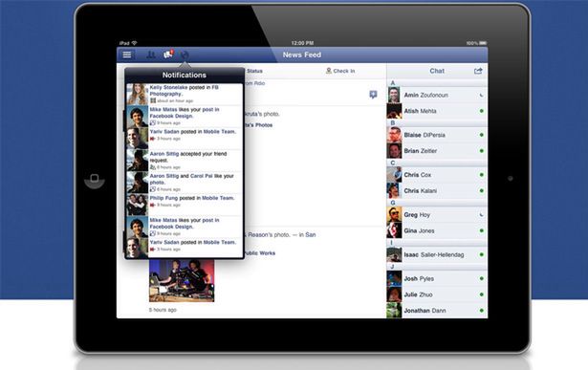
Task: Open the DJ photo thumbnail in the feed
Action: pyautogui.click(x=182, y=281)
